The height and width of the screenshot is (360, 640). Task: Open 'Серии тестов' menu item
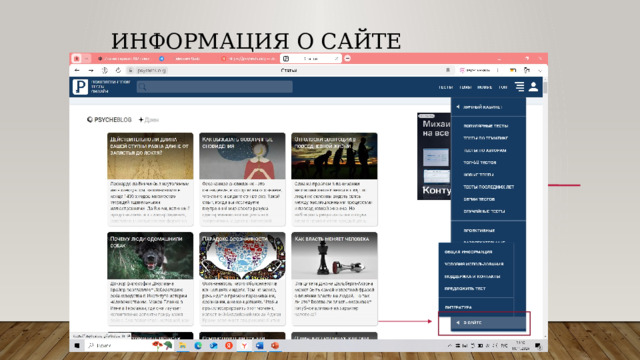click(x=479, y=199)
